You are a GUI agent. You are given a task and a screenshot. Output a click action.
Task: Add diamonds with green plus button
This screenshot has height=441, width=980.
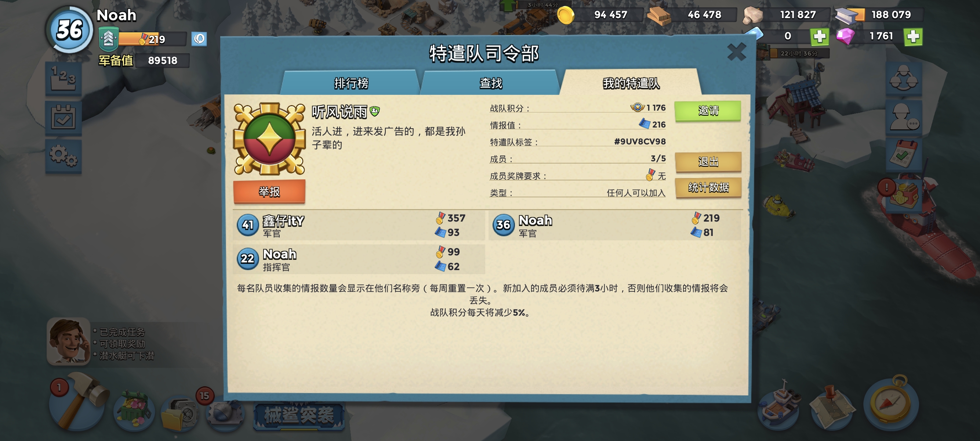(913, 36)
